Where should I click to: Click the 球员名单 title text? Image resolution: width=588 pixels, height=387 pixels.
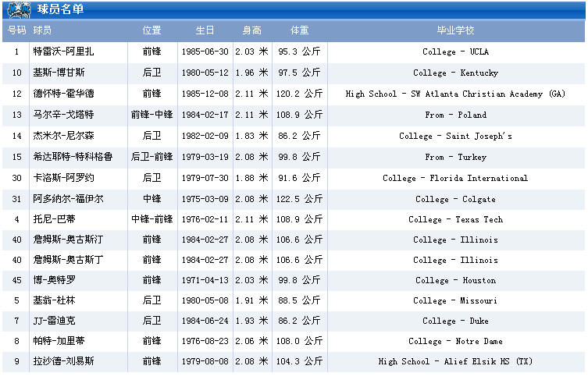coord(60,9)
